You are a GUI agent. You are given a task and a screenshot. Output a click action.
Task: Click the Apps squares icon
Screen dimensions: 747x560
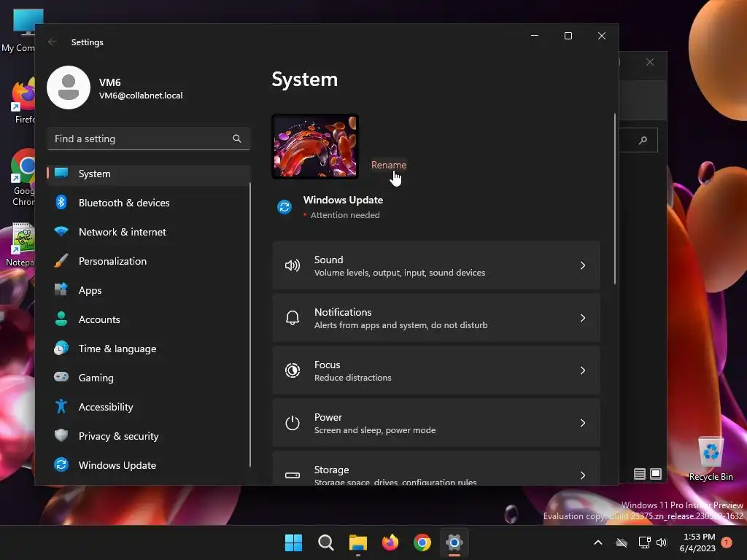[61, 289]
